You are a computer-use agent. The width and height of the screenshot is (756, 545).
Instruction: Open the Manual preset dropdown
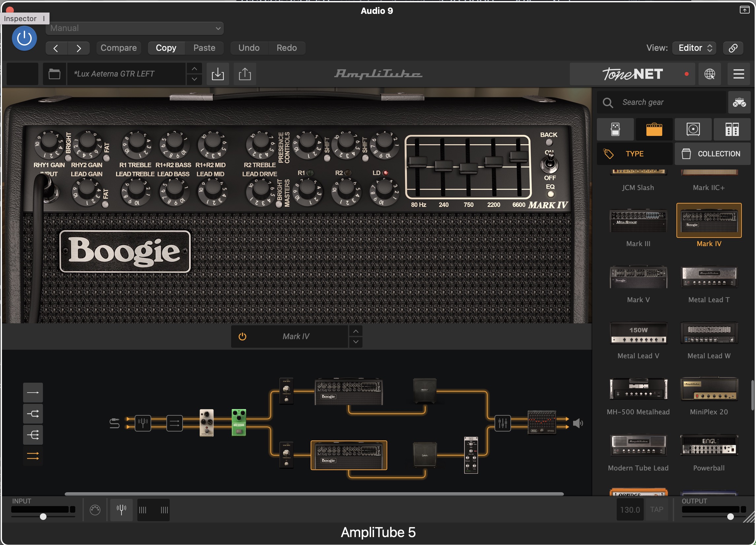[135, 28]
